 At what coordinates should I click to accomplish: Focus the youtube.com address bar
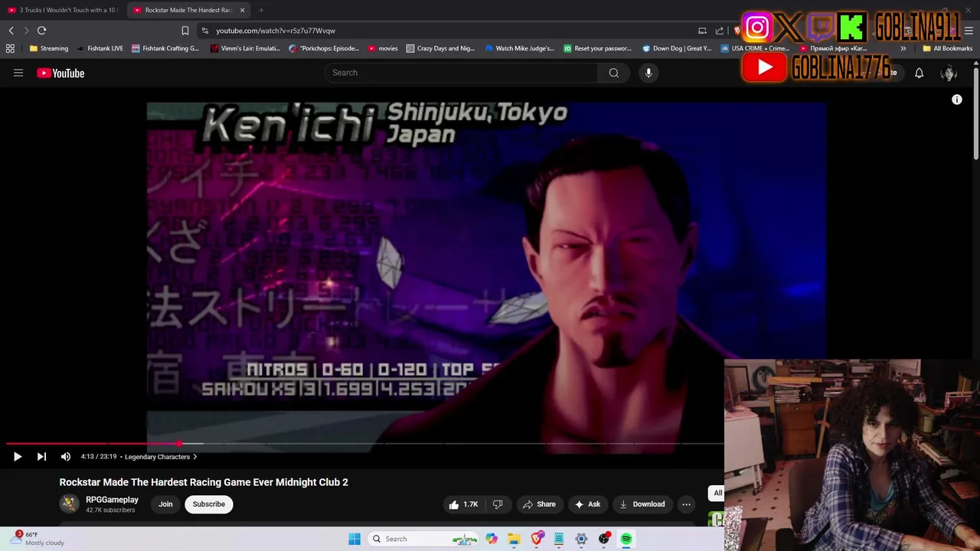point(444,31)
